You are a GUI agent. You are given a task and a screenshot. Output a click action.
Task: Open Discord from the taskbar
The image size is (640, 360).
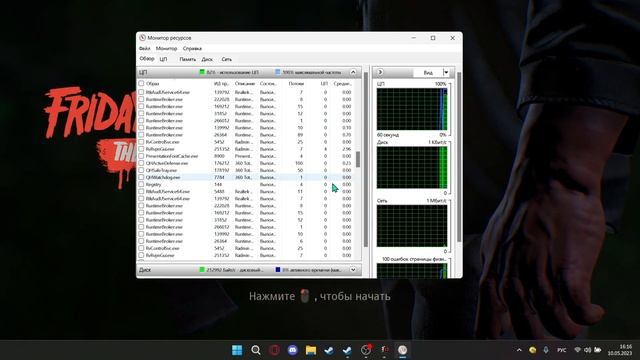point(293,350)
